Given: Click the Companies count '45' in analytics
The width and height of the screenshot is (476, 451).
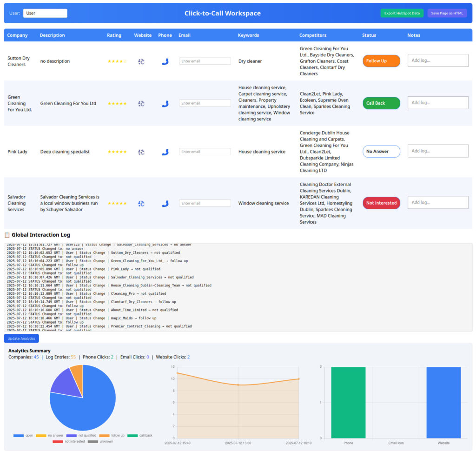Looking at the screenshot, I should coord(36,358).
